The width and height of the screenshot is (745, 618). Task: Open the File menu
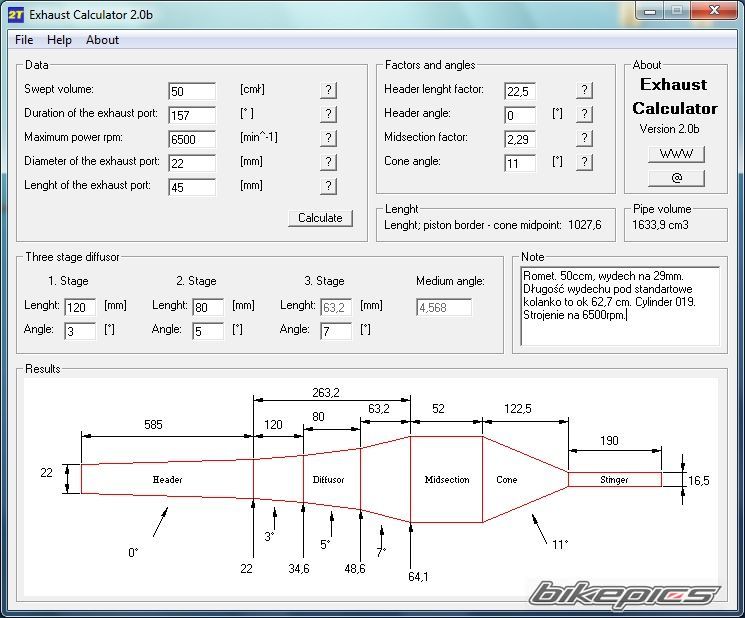24,40
